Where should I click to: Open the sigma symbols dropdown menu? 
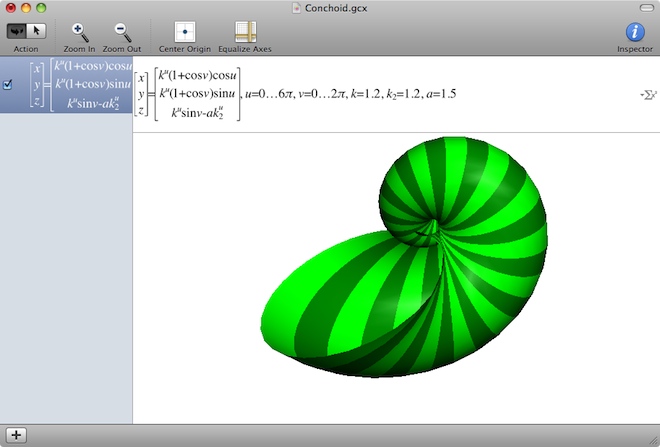pyautogui.click(x=648, y=95)
